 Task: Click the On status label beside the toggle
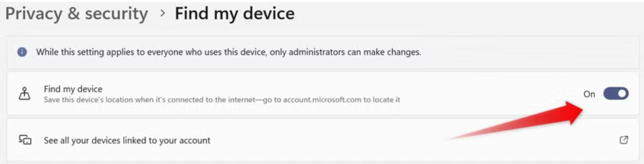589,94
